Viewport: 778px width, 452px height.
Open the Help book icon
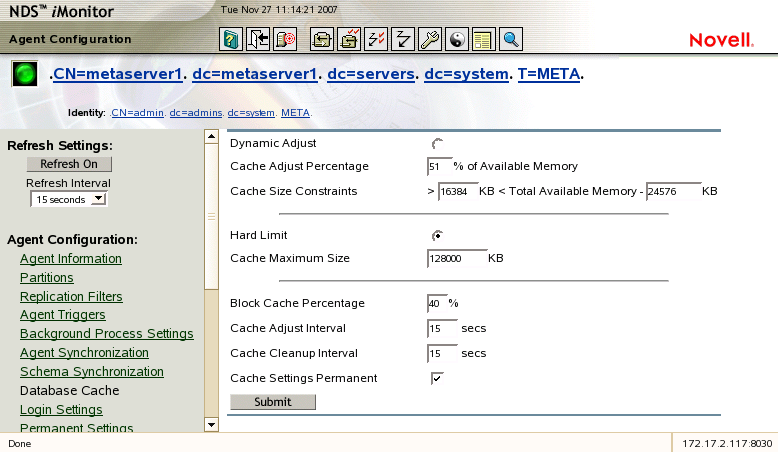(231, 39)
